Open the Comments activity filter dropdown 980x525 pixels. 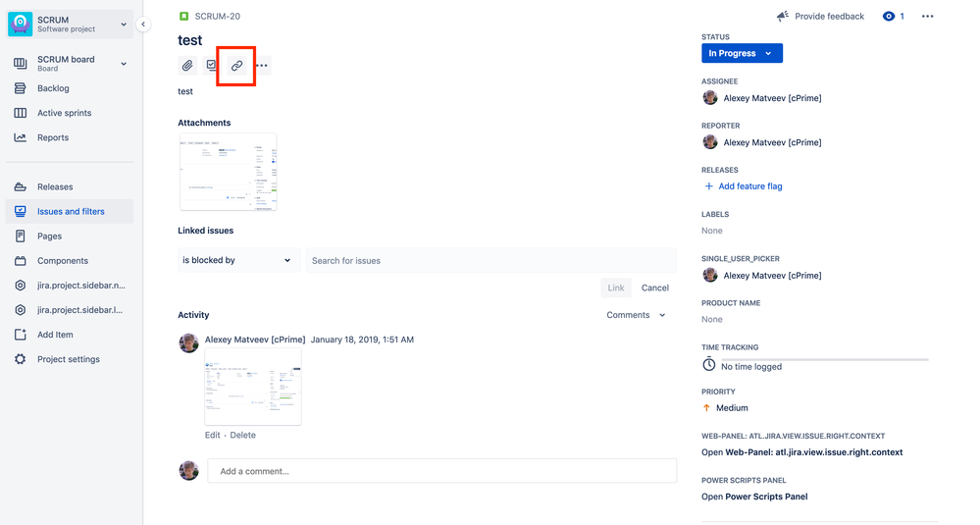(x=636, y=315)
